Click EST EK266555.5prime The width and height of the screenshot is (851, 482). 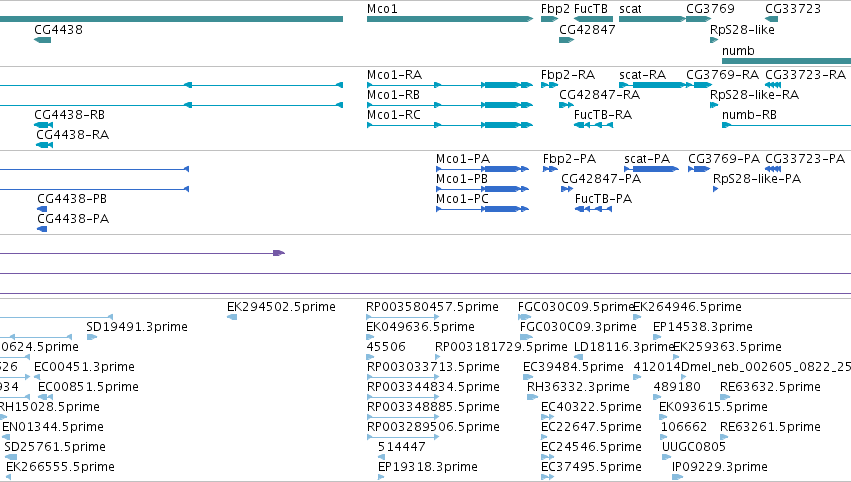(60, 468)
